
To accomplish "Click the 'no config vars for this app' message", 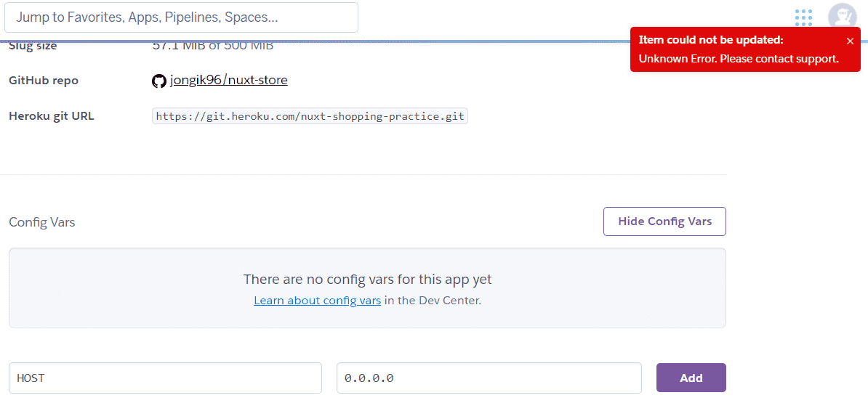I will point(367,279).
